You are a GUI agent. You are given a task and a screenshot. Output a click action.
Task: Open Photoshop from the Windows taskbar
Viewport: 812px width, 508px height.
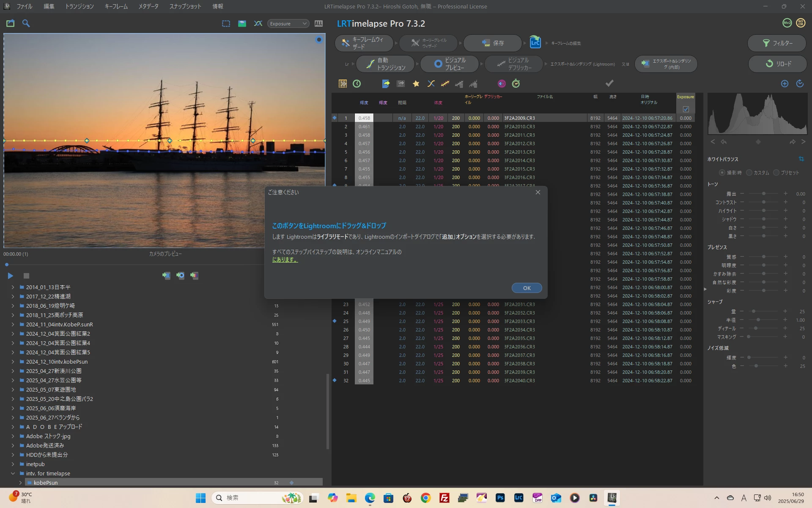500,498
